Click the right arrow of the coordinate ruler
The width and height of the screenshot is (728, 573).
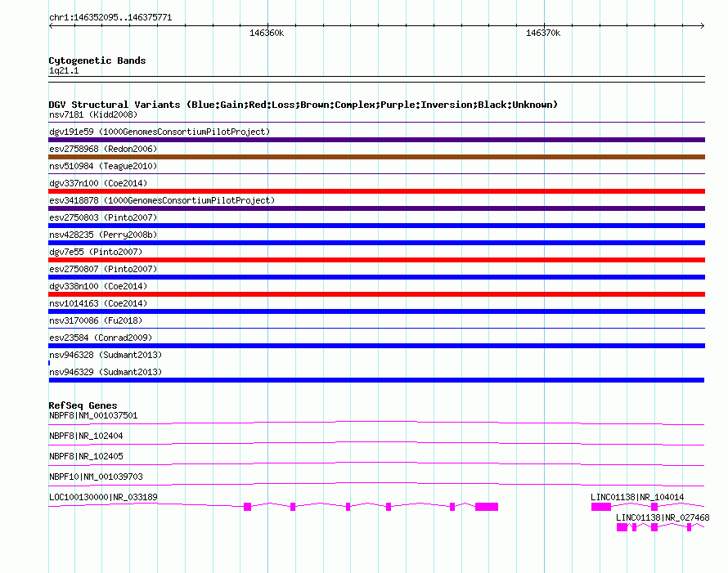tap(703, 25)
